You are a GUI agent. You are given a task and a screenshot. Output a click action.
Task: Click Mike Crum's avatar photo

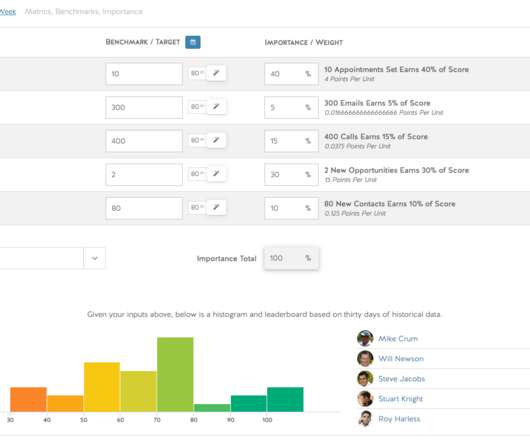365,338
